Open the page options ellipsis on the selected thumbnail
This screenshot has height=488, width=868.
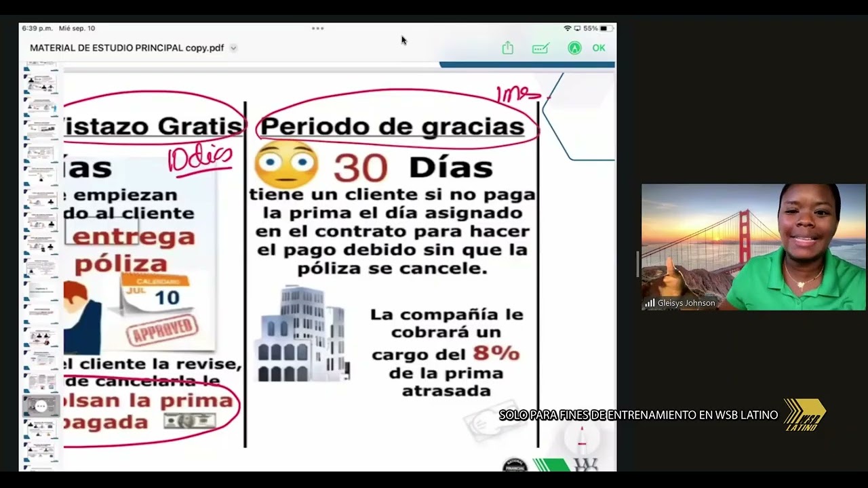[x=41, y=406]
